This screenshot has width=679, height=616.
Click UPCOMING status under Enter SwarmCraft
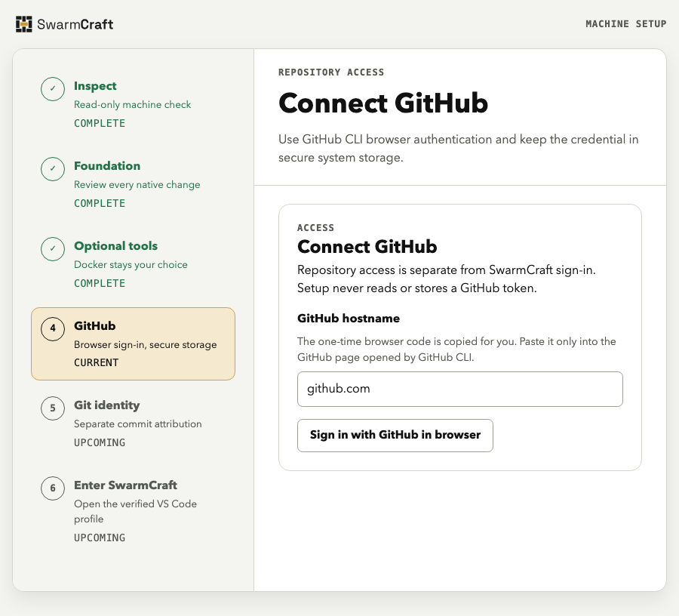pos(100,537)
